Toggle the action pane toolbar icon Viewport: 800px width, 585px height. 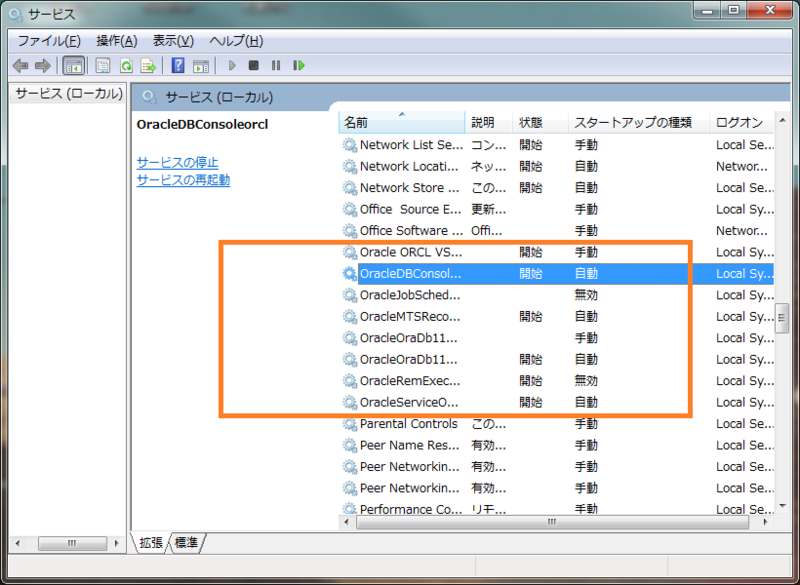201,65
